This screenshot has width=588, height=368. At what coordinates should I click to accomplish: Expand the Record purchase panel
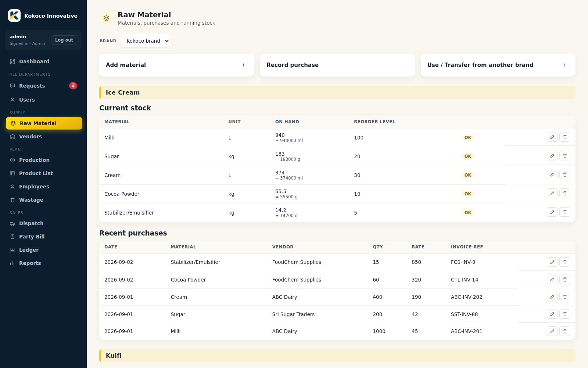337,65
